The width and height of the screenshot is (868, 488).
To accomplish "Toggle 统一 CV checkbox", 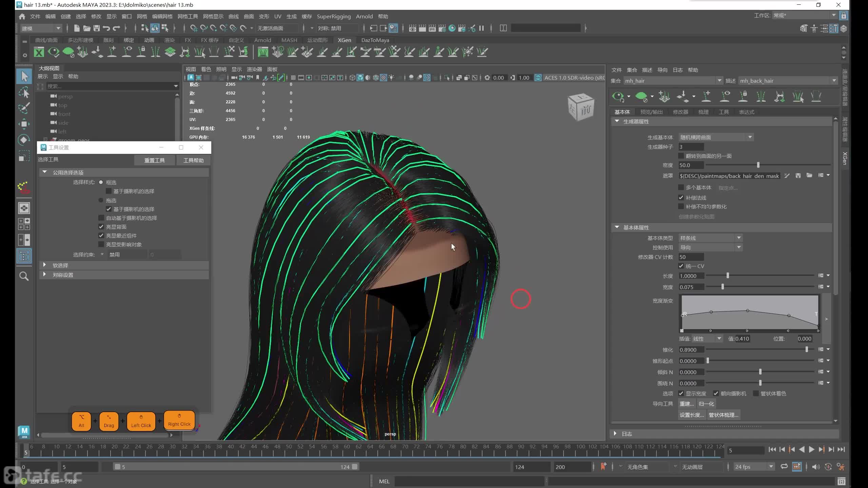I will (681, 266).
